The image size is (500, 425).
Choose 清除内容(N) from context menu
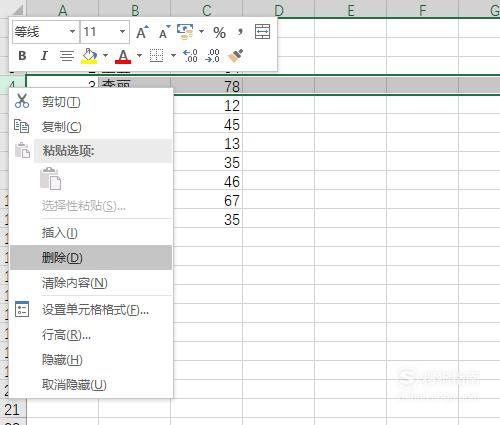(91, 283)
